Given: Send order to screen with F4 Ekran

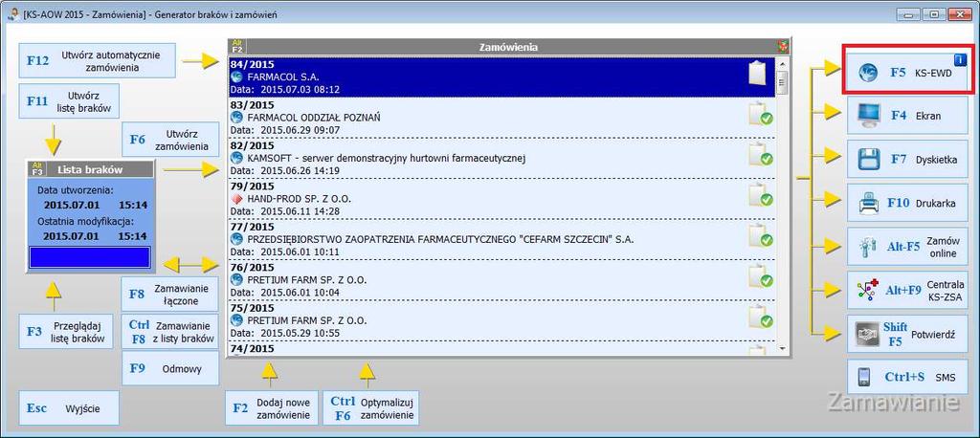Looking at the screenshot, I should click(907, 115).
